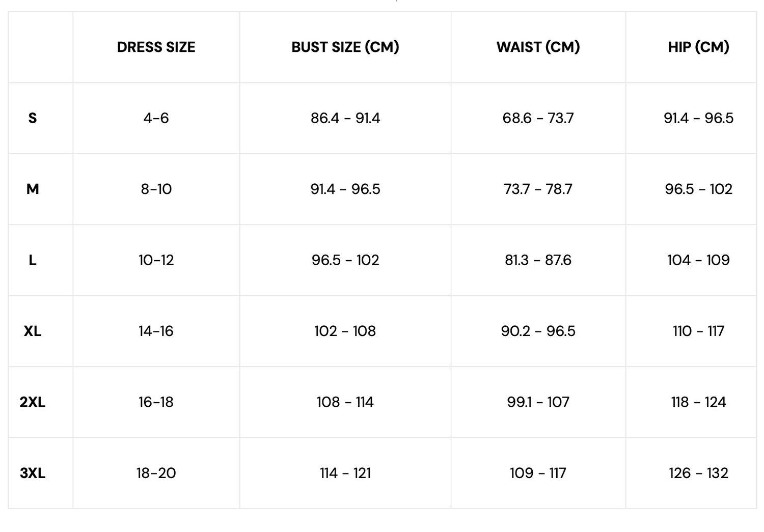
Task: Click the DRESS SIZE column header
Action: (156, 47)
